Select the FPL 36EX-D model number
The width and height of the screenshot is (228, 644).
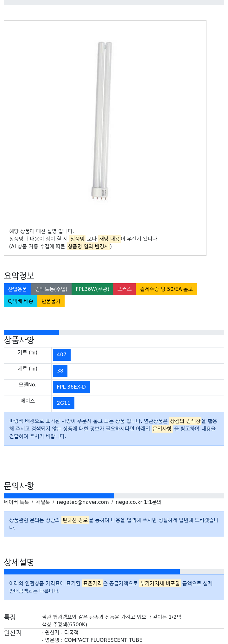point(71,387)
